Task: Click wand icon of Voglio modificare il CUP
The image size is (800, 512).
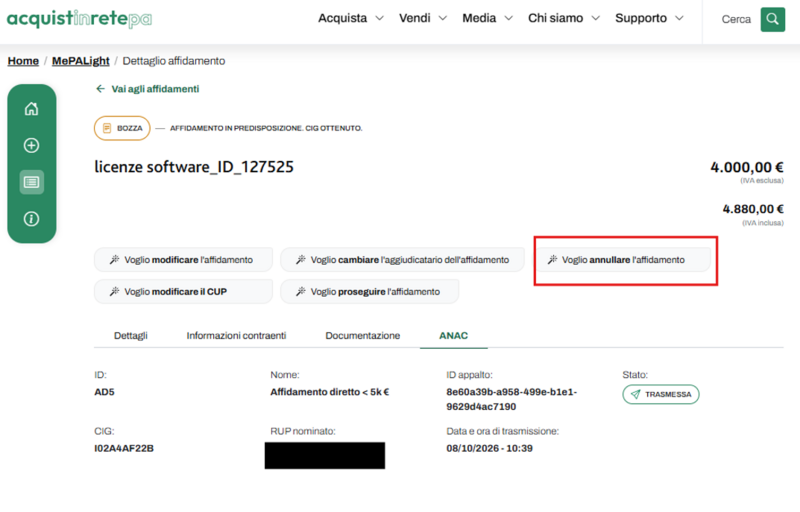Action: click(x=114, y=292)
